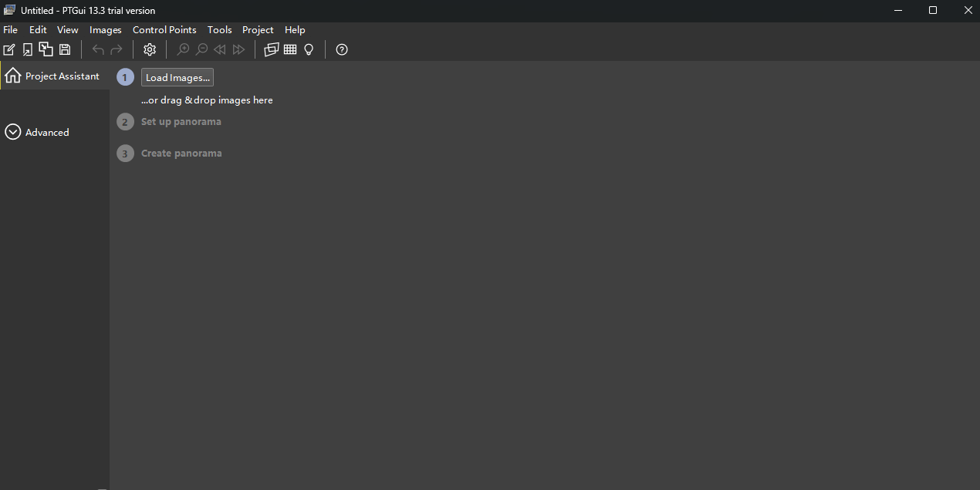Open Options with the gear icon

[150, 49]
